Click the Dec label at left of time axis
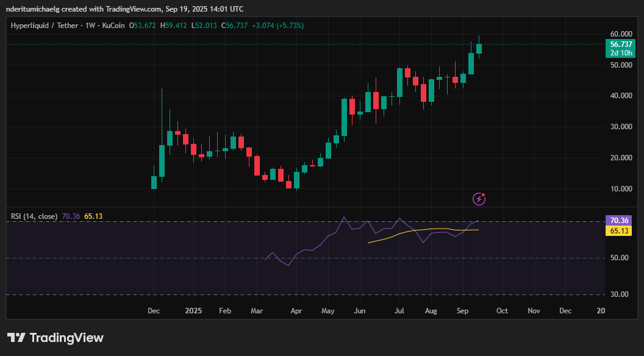 click(x=154, y=311)
